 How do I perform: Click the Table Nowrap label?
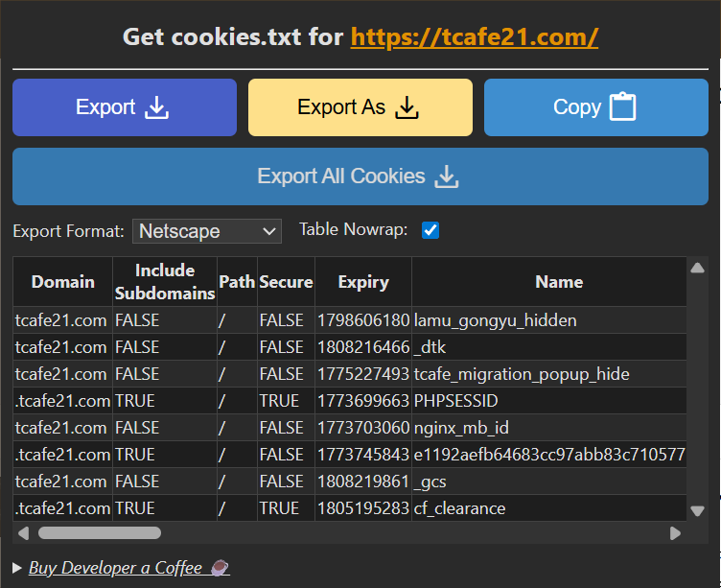click(353, 229)
